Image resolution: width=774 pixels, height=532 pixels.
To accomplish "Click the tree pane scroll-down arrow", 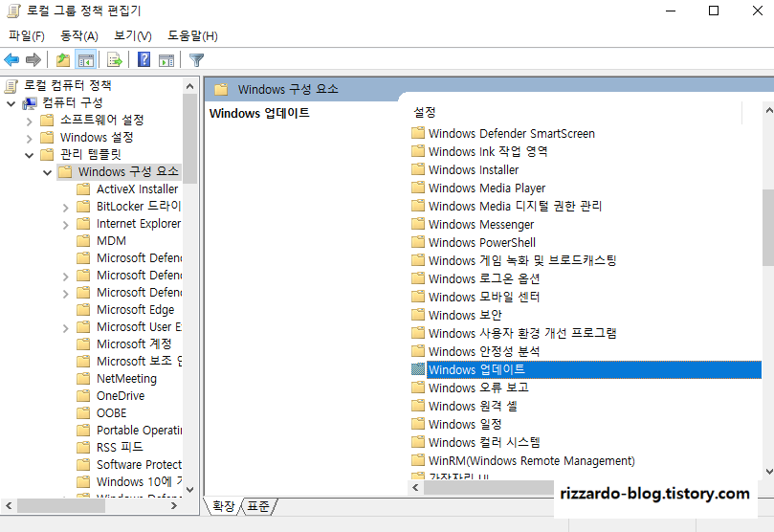I will pos(190,489).
